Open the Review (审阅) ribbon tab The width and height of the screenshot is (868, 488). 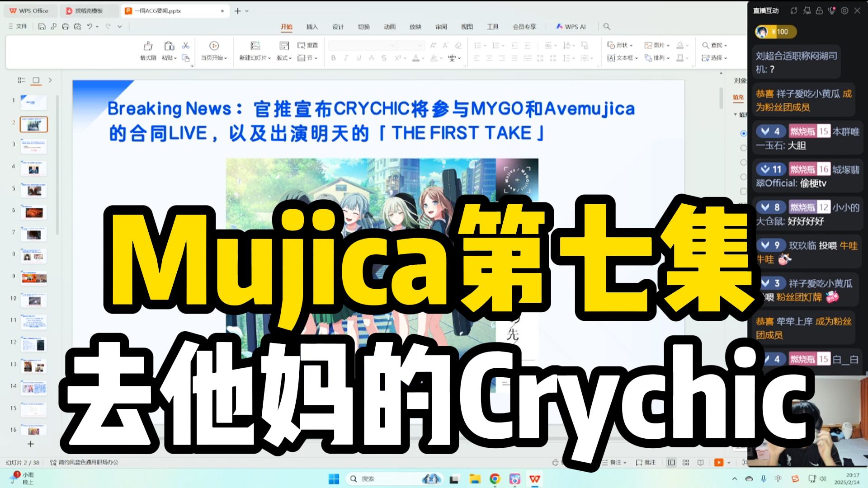click(441, 27)
